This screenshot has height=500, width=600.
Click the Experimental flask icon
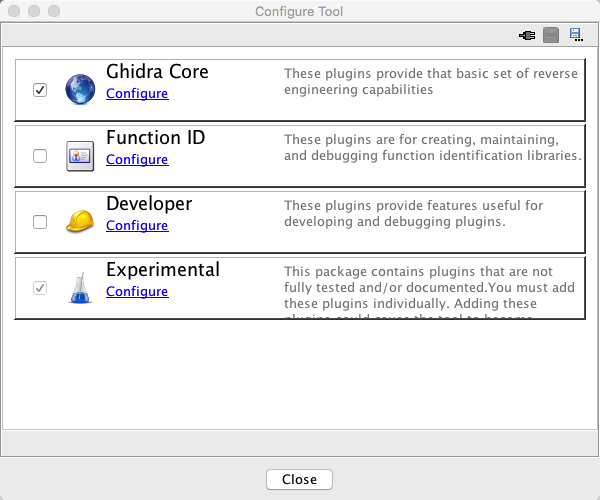pyautogui.click(x=80, y=288)
